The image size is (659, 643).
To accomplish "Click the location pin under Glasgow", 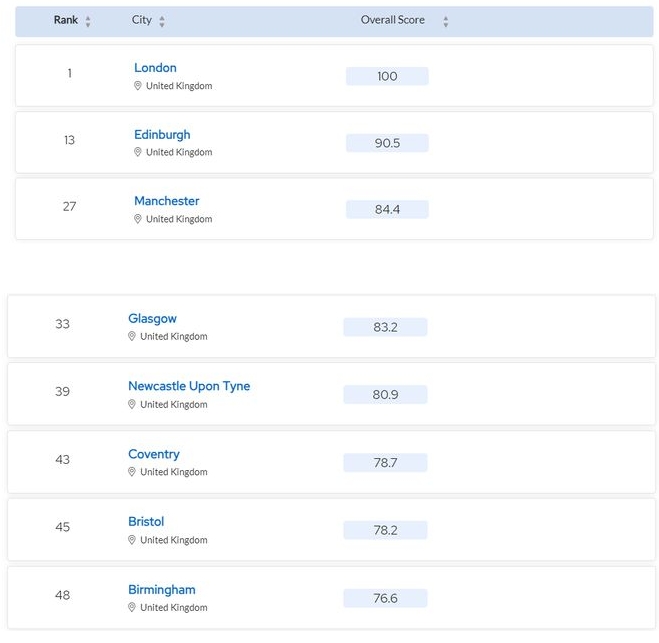I will 132,336.
